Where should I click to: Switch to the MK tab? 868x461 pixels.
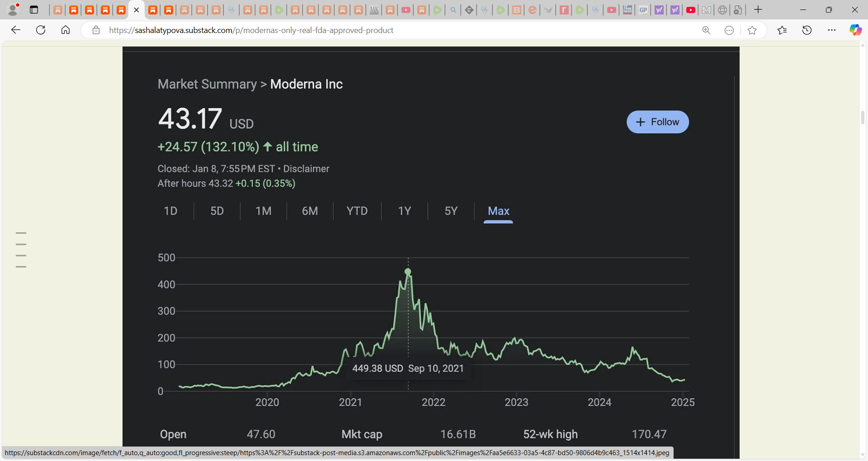[374, 10]
